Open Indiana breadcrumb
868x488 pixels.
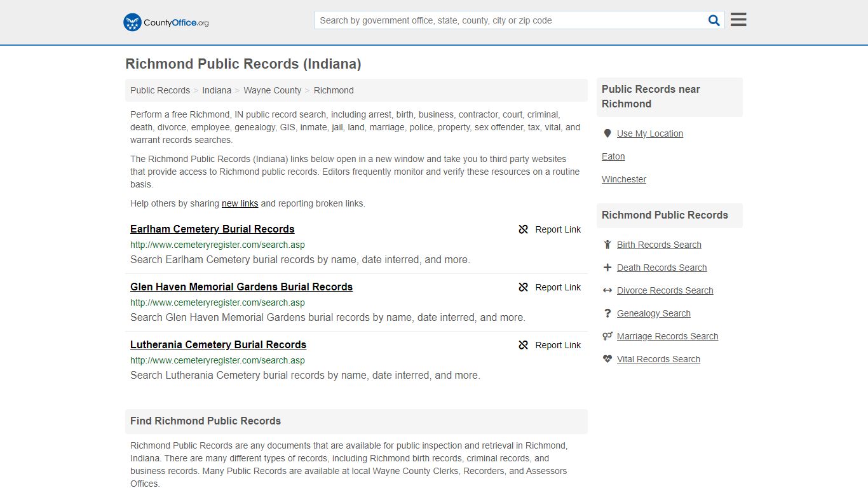coord(217,90)
